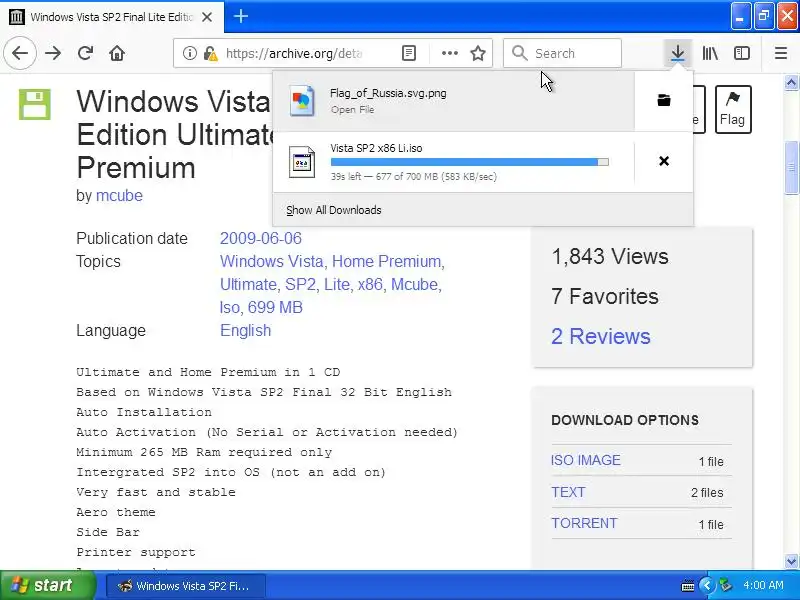Click the network tray icon
This screenshot has height=600, width=800.
725,585
